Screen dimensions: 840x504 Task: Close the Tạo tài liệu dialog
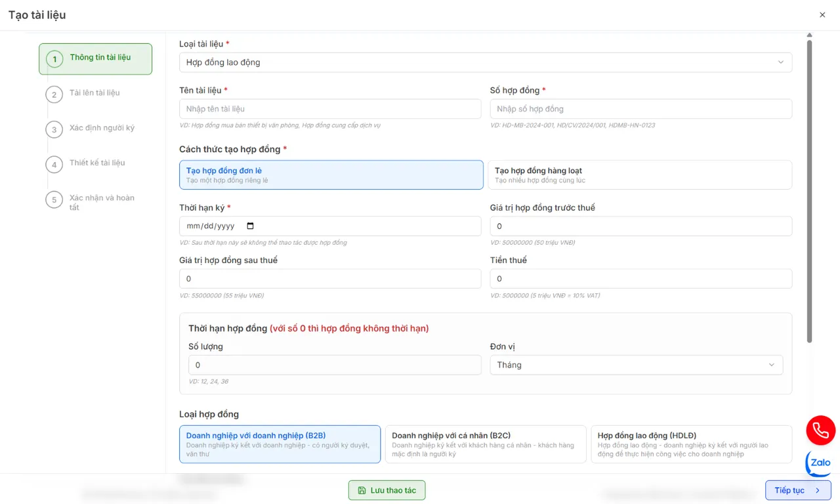822,14
